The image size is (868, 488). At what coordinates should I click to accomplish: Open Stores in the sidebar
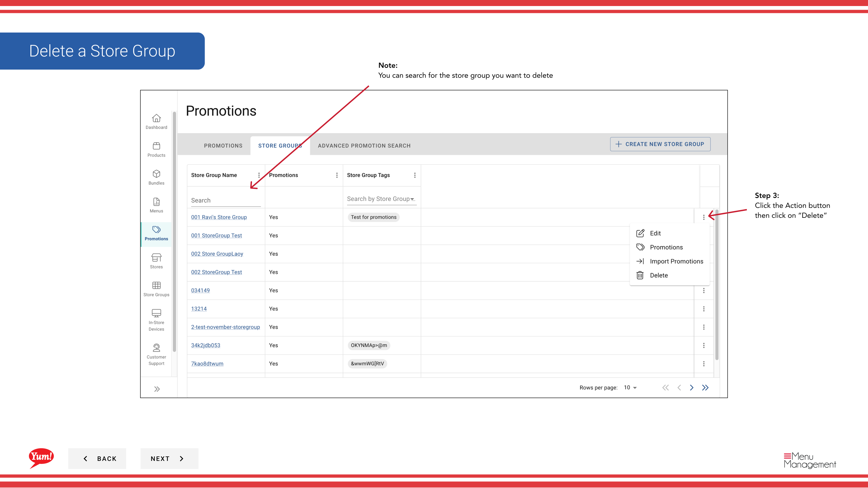coord(156,261)
